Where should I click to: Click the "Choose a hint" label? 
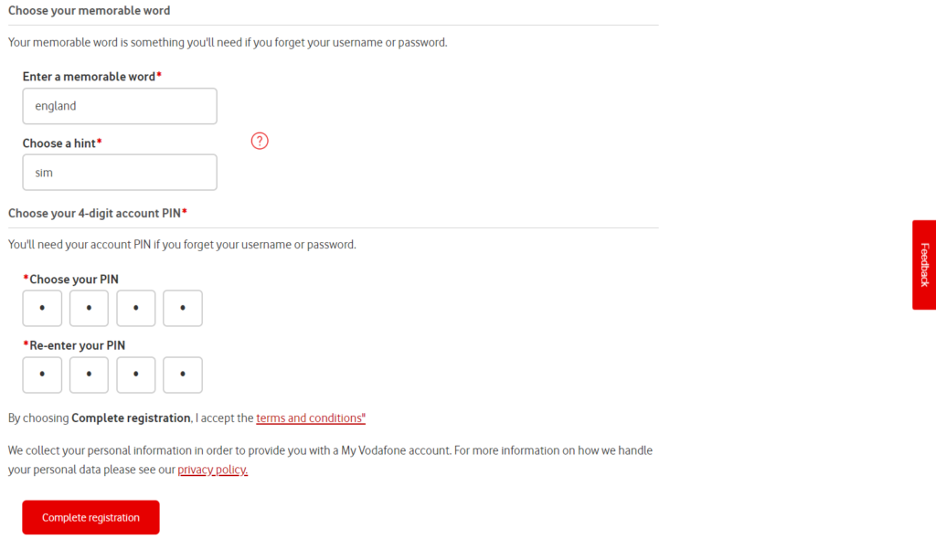[x=60, y=143]
